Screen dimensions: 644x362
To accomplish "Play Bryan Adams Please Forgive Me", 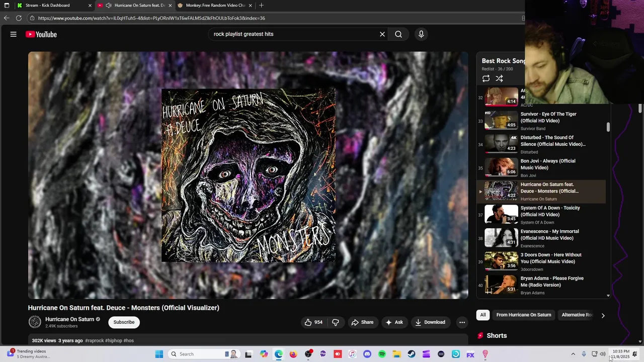I will pos(542,285).
